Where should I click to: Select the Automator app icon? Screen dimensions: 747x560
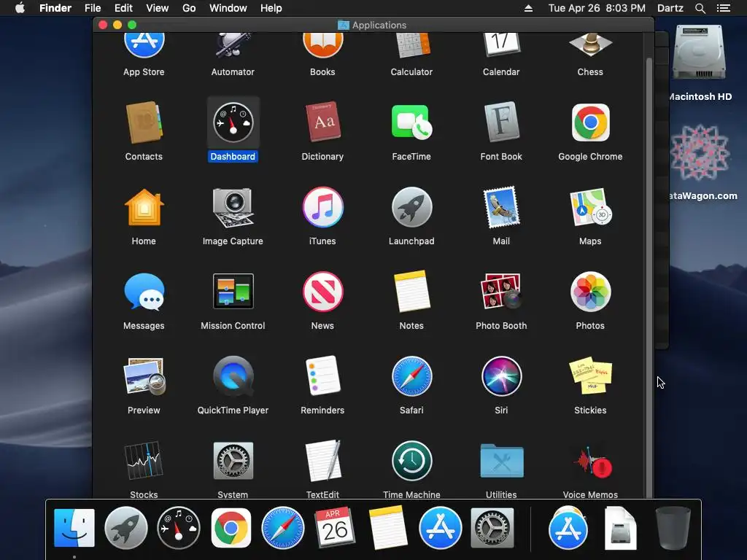tap(233, 45)
